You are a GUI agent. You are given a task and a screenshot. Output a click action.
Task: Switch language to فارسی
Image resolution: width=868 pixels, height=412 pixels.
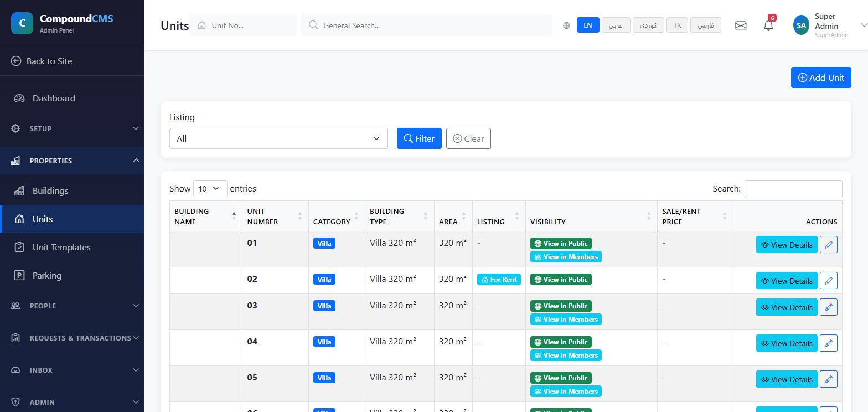pyautogui.click(x=706, y=25)
